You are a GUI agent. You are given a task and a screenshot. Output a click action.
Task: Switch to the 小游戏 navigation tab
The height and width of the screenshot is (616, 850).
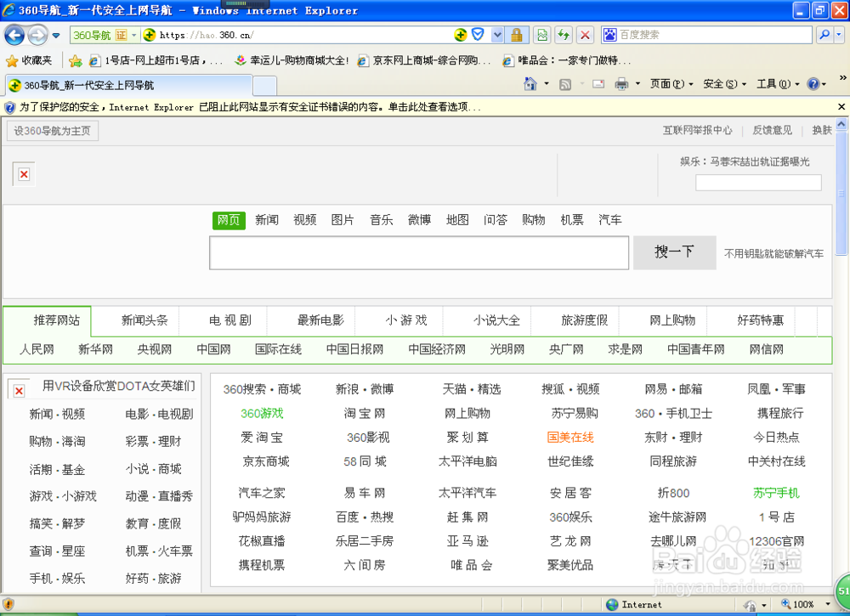(406, 320)
